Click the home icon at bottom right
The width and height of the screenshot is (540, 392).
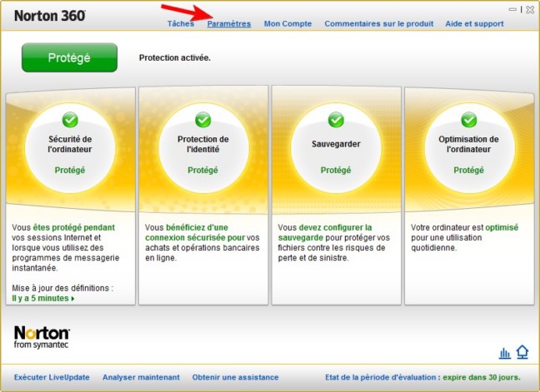(522, 352)
